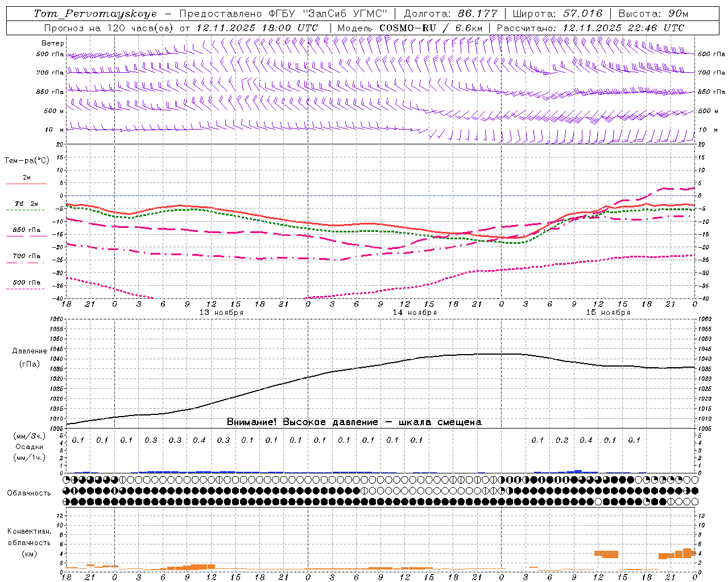Image resolution: width=728 pixels, height=582 pixels.
Task: Click the 850 гПа temperature legend entry
Action: click(x=26, y=230)
